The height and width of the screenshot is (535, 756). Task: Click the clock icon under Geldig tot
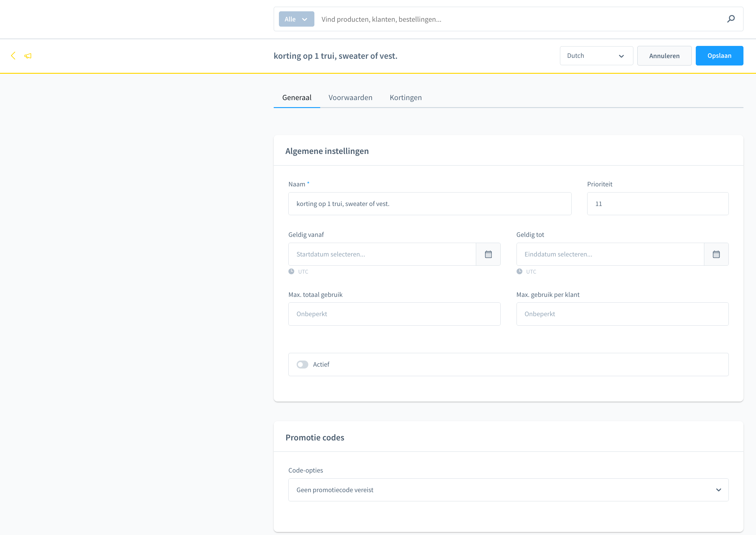click(520, 271)
